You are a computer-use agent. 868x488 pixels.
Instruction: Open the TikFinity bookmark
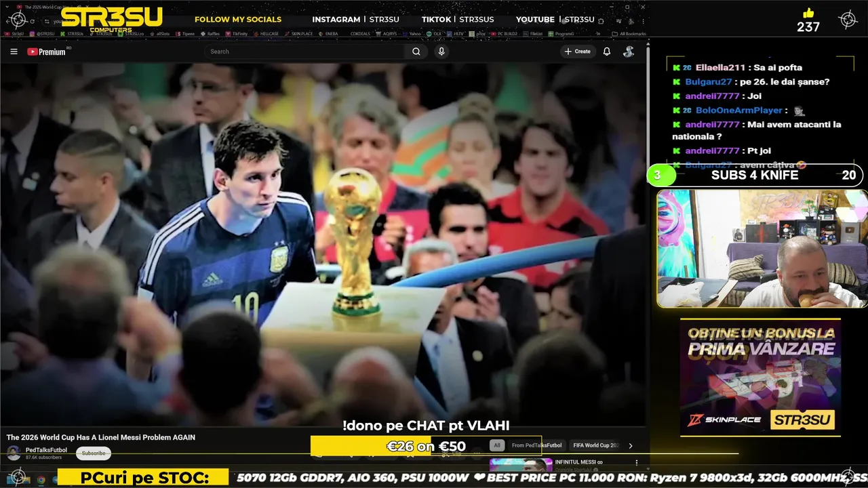pyautogui.click(x=237, y=34)
